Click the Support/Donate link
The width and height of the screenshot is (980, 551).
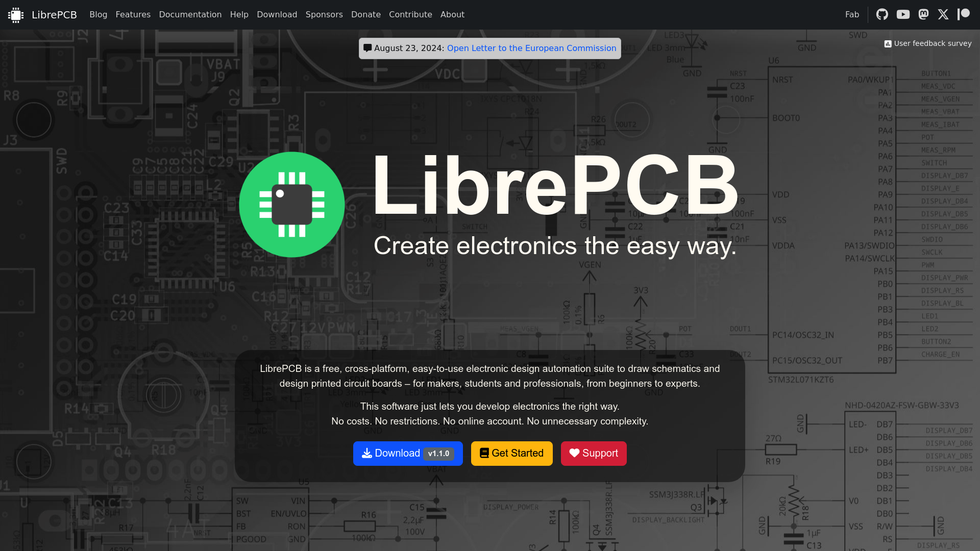tap(593, 453)
